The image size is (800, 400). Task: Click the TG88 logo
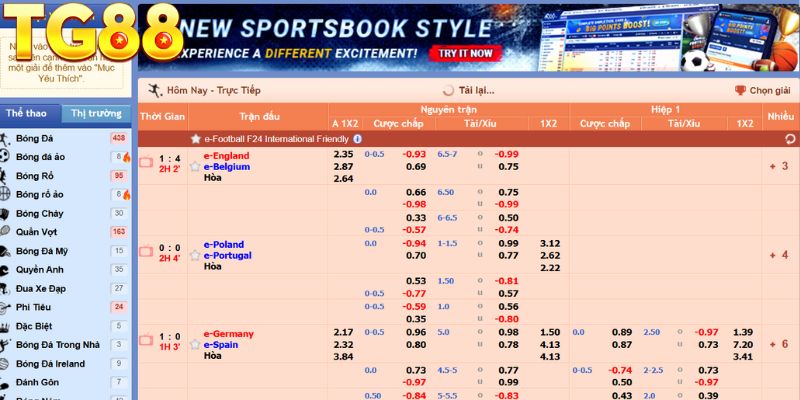[x=93, y=32]
